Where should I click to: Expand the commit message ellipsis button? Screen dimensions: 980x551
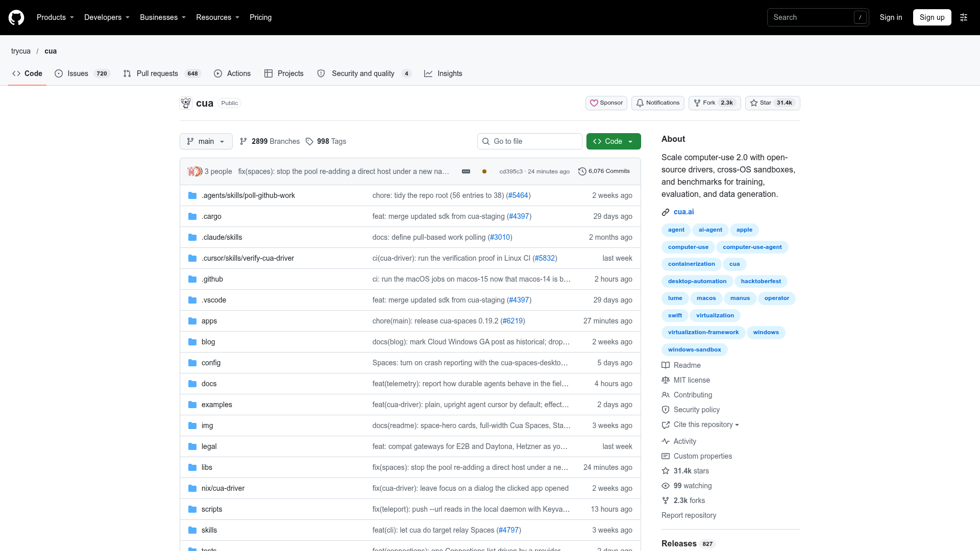pos(466,171)
